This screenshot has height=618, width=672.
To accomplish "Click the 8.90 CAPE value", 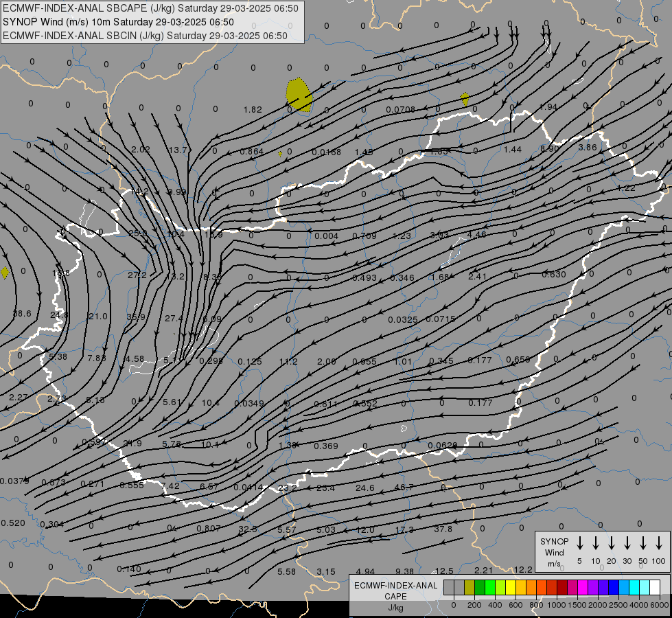I will click(x=549, y=148).
